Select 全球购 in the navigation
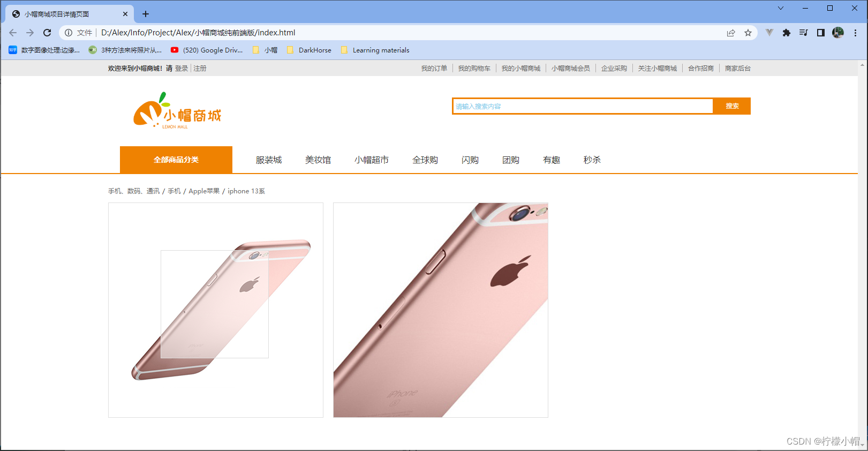 (x=425, y=160)
